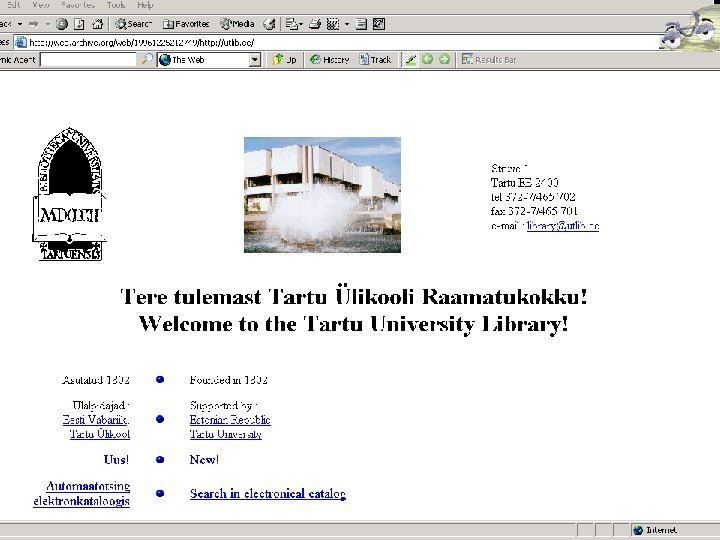Stop loading the page

click(62, 24)
